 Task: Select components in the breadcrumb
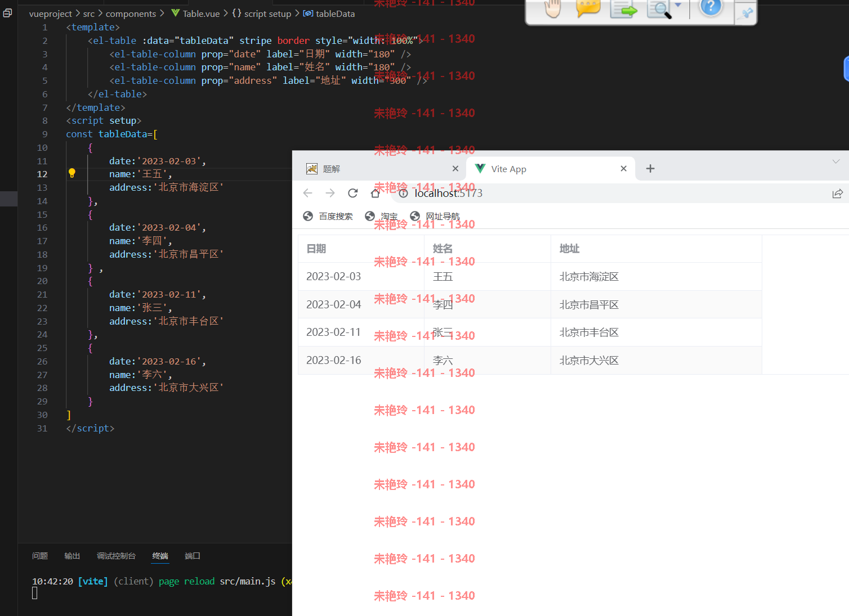coord(131,14)
